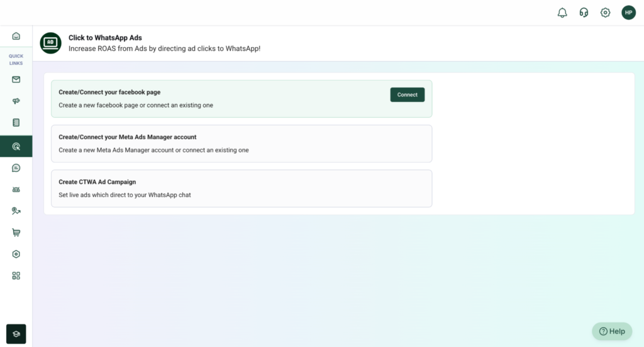Click "Create a new Meta Ads Manager" description
The width and height of the screenshot is (644, 347).
(153, 150)
